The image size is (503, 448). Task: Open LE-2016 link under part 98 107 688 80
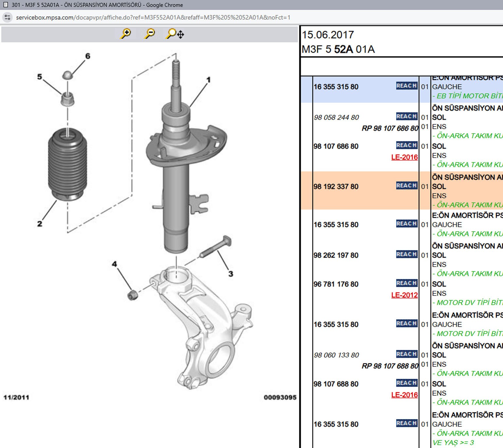click(x=404, y=395)
